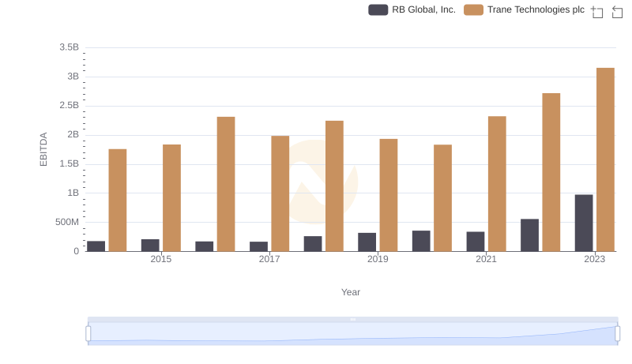Click the 2019 x-axis label

coord(378,259)
